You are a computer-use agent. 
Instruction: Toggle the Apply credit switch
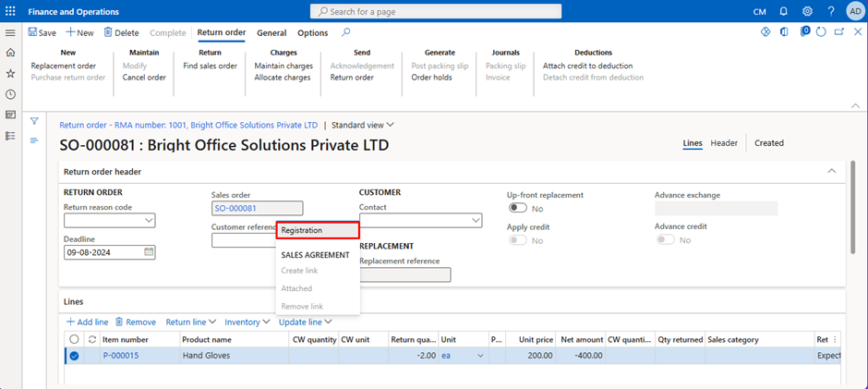(518, 240)
